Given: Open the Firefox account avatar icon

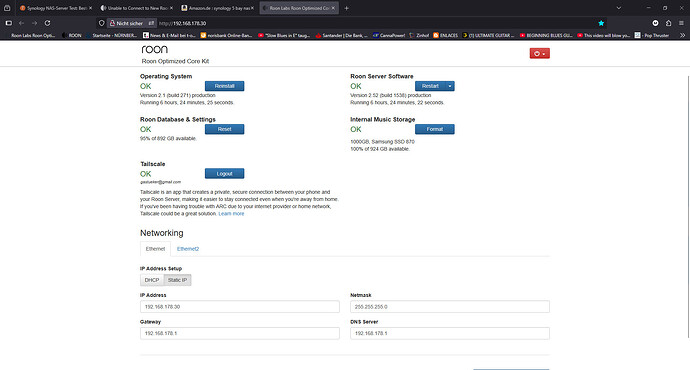Looking at the screenshot, I should coord(655,23).
